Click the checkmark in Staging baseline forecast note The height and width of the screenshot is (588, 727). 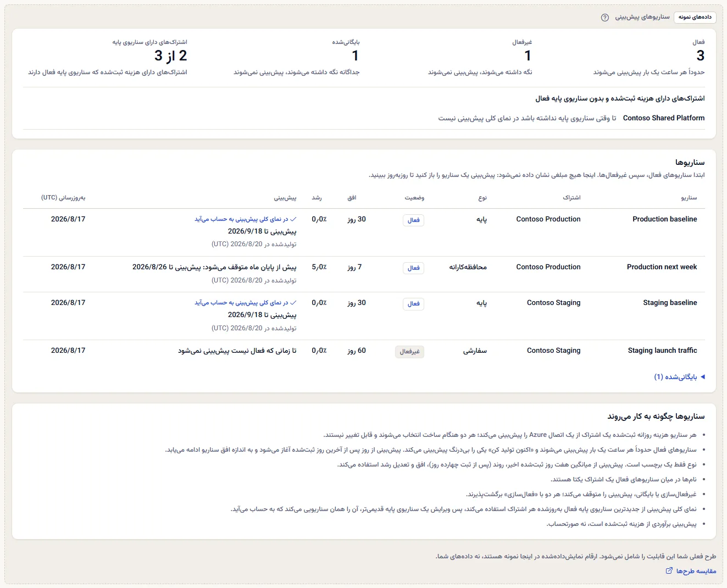coord(293,303)
